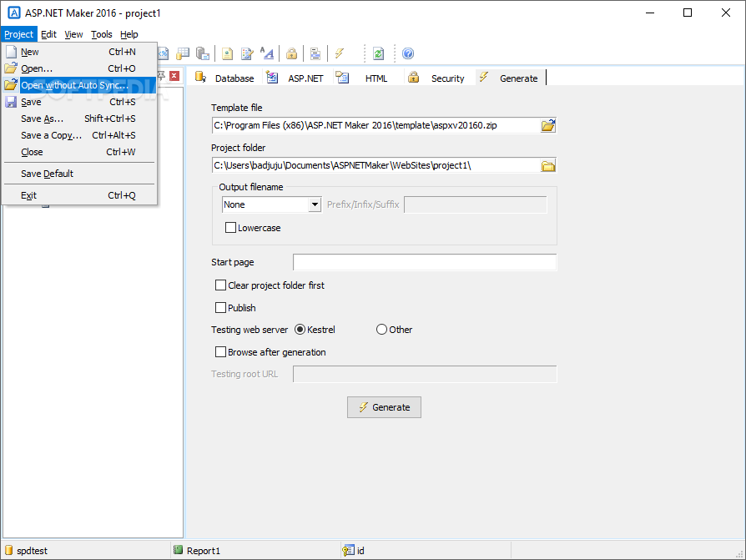
Task: Open the ASP.NET settings toolbar icon
Action: coord(163,53)
